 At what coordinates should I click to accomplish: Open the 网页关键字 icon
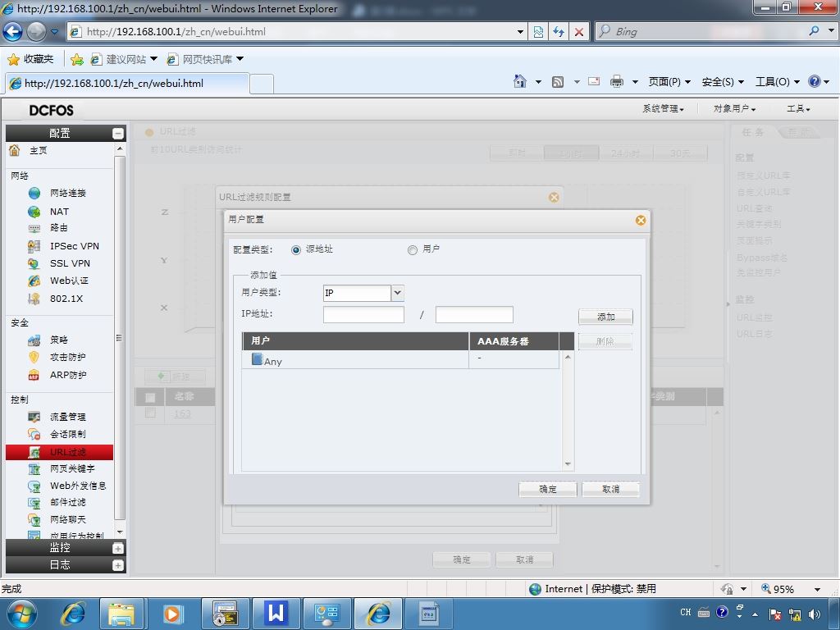(34, 468)
